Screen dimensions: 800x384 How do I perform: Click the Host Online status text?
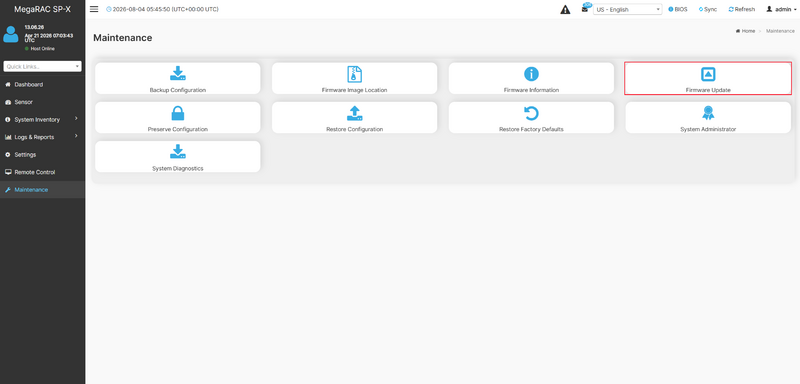click(x=43, y=49)
